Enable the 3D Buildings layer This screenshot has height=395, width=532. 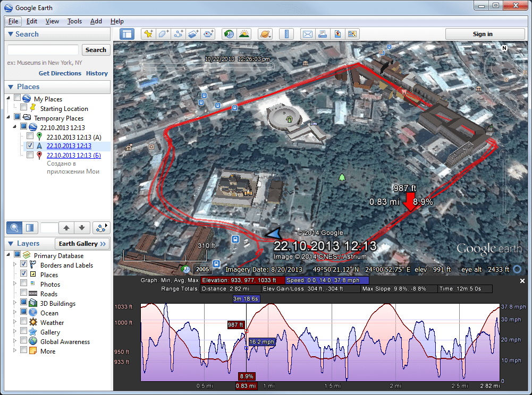pos(23,303)
